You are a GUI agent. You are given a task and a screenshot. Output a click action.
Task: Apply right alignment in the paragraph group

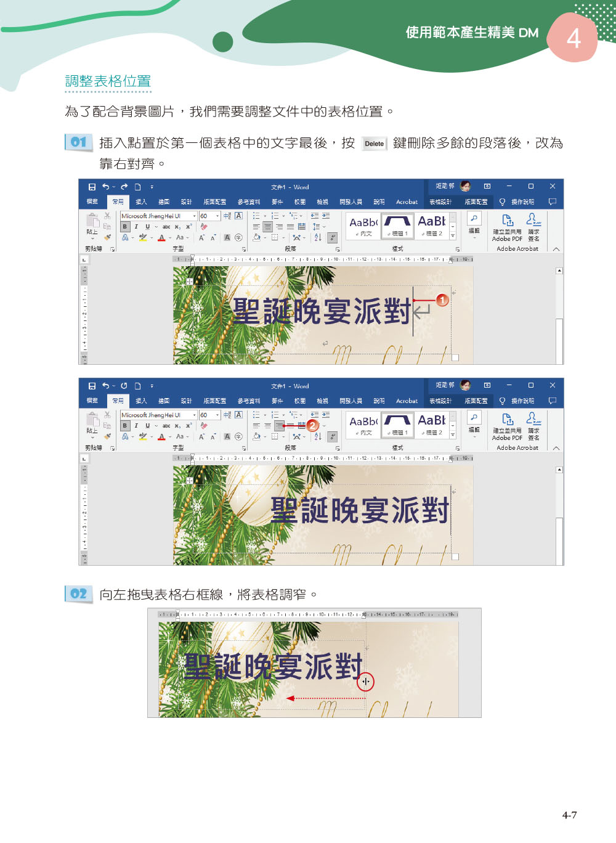click(278, 226)
